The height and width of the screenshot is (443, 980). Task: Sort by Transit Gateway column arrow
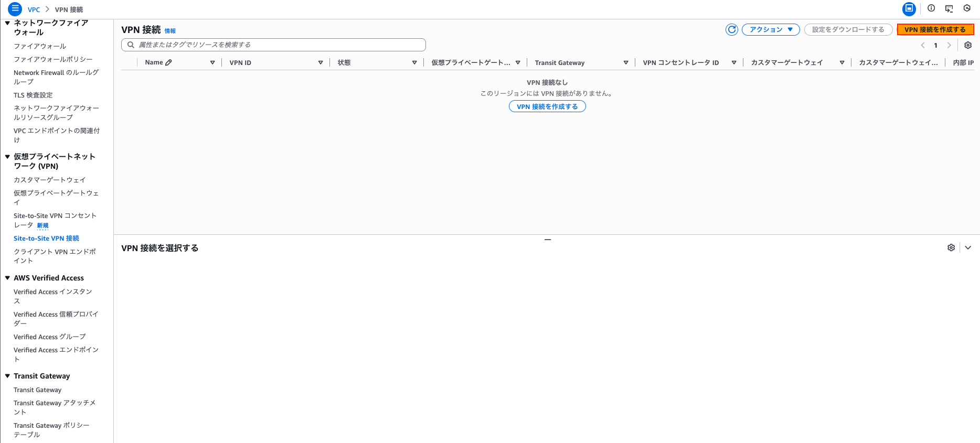[x=626, y=62]
